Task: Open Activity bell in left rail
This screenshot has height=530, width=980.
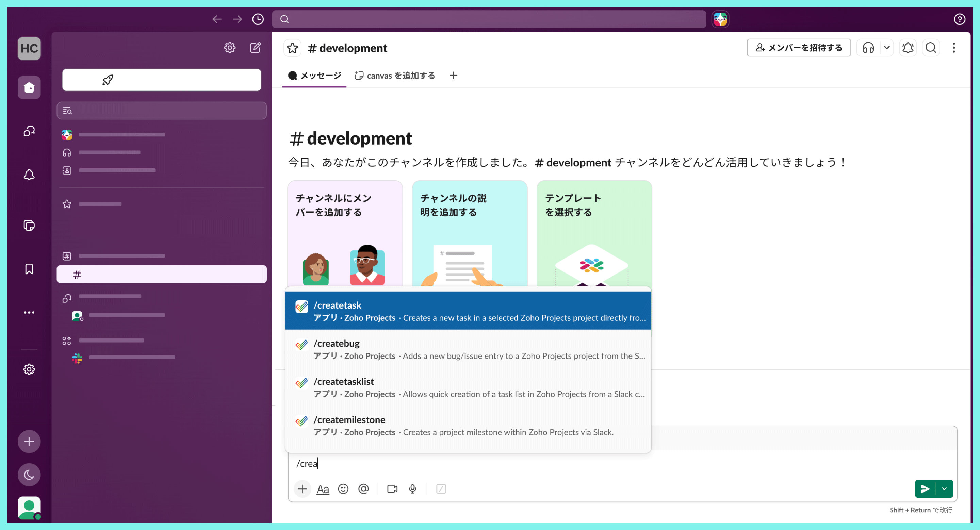Action: point(29,175)
